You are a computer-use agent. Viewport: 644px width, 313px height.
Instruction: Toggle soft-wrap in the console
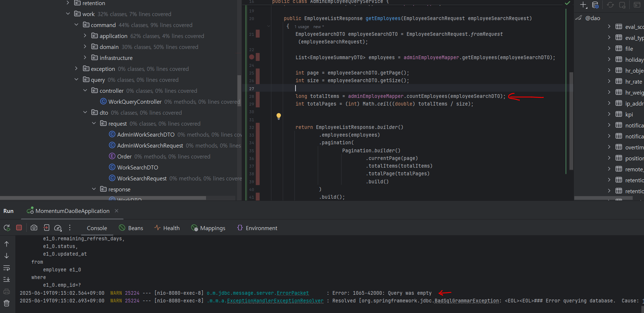pos(7,268)
